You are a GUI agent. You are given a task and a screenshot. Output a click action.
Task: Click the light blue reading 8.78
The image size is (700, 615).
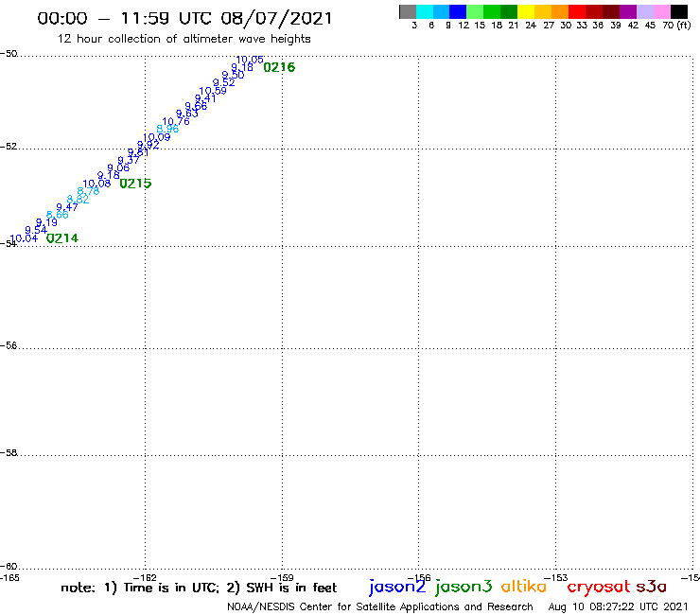(x=88, y=192)
